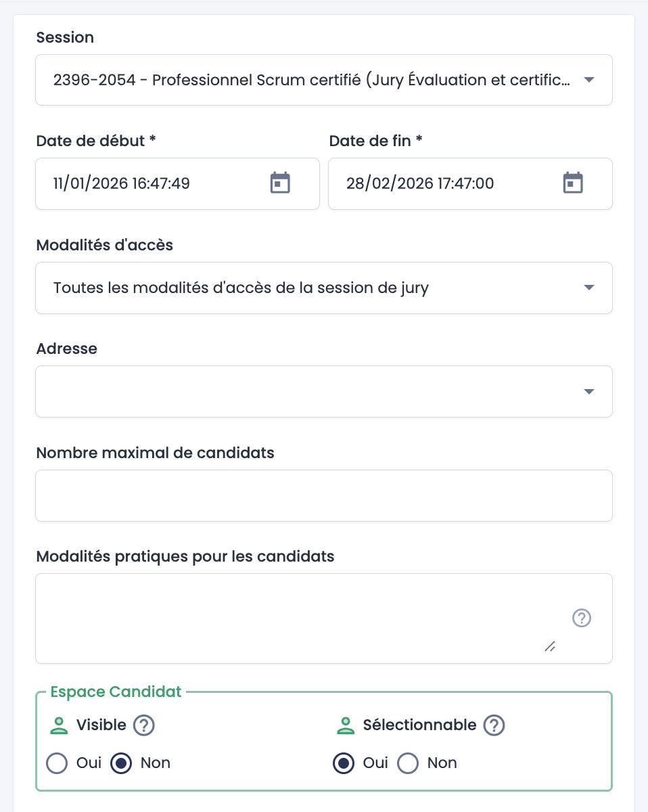Open the calendar picker for Date de début

coord(279,183)
